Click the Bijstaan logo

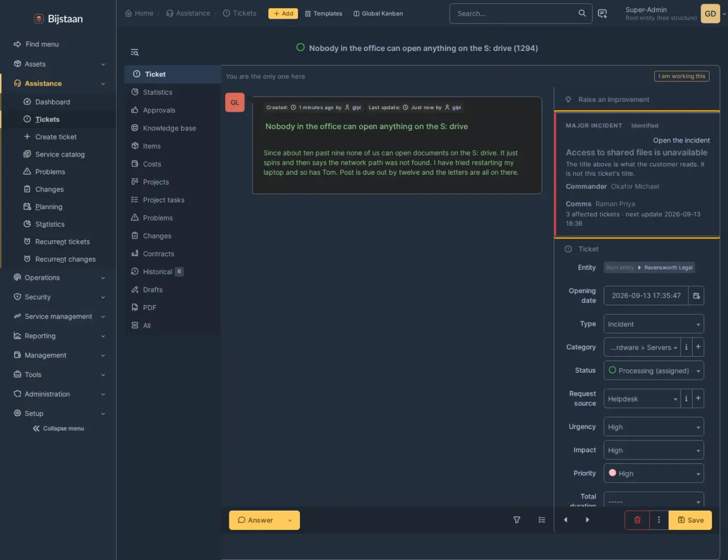(x=58, y=19)
